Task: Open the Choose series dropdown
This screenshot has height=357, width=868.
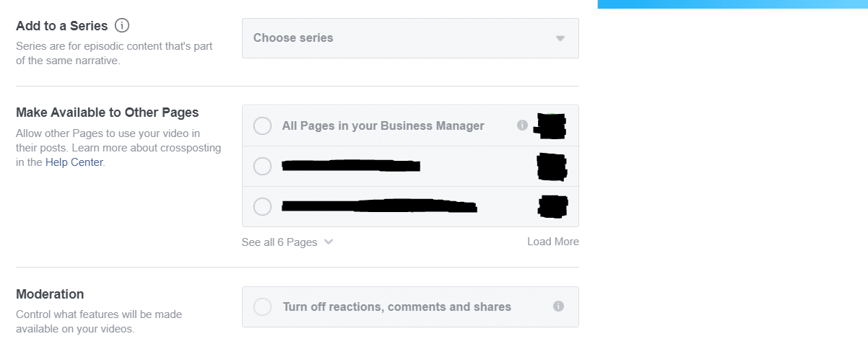Action: pyautogui.click(x=410, y=38)
